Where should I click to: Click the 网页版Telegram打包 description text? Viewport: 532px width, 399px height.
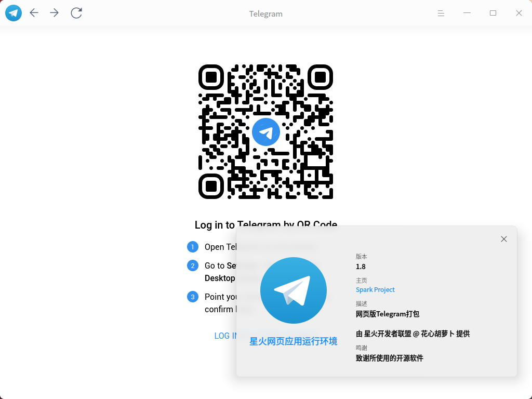tap(387, 314)
